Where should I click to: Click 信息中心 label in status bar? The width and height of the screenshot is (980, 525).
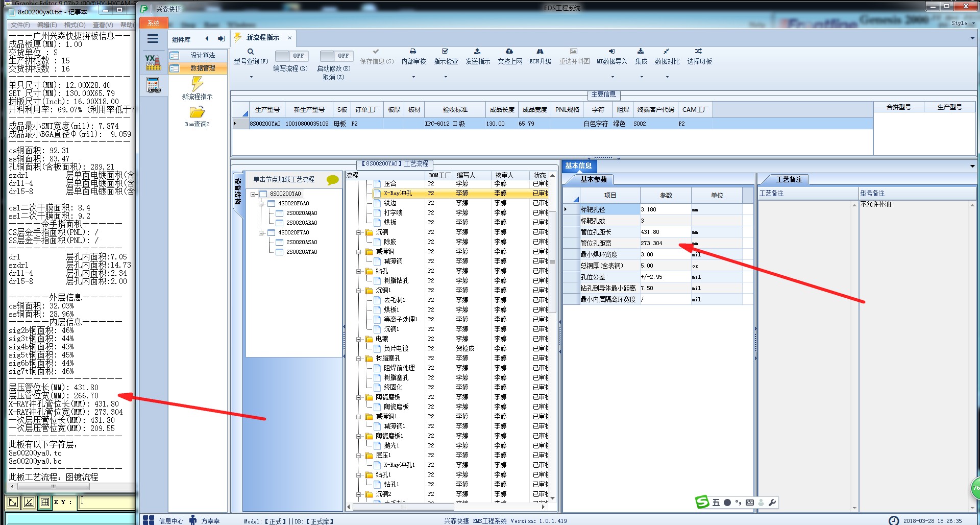pos(171,521)
